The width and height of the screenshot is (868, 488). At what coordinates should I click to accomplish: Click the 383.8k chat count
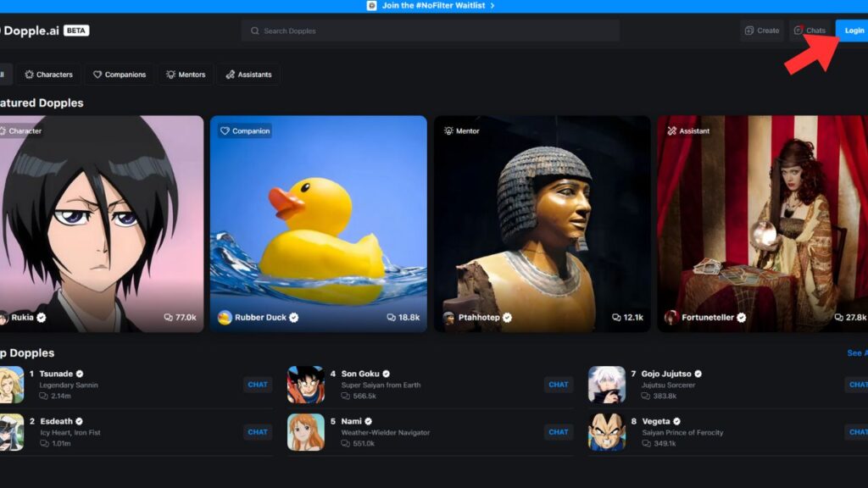[665, 396]
